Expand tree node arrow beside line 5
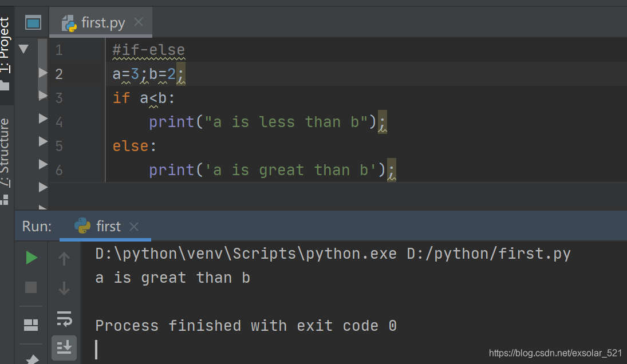627x364 pixels. (43, 141)
